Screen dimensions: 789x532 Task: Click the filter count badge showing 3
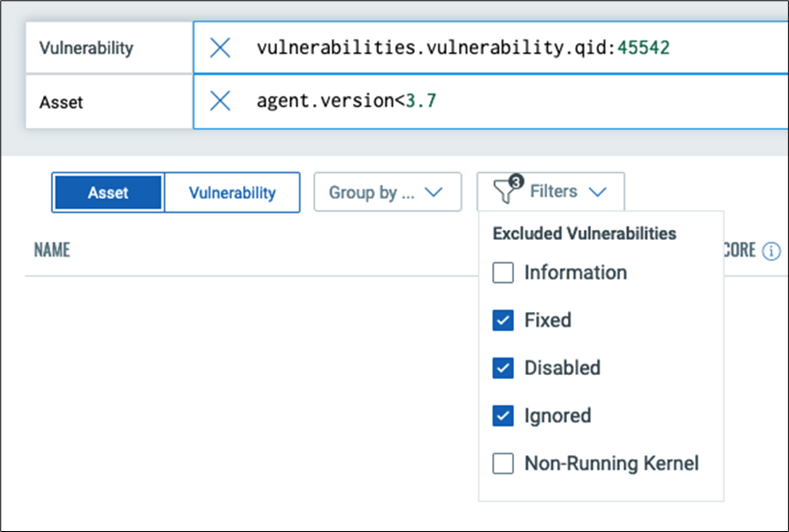coord(516,181)
